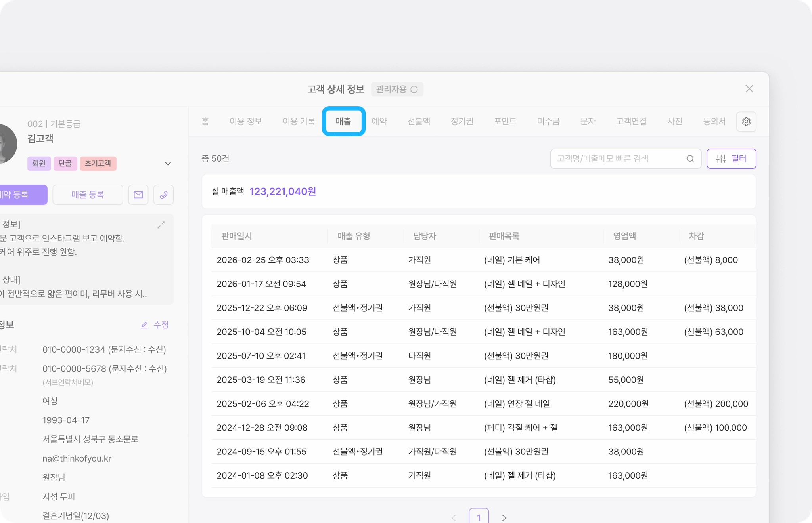Click the settings gear next to tabs
Viewport: 812px width, 523px height.
746,121
